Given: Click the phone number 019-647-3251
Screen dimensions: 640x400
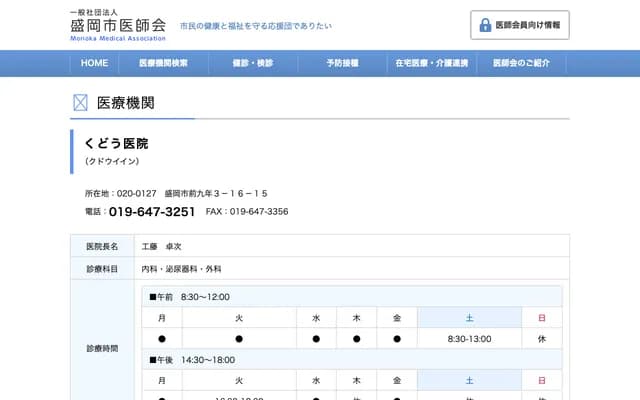Looking at the screenshot, I should tap(152, 212).
